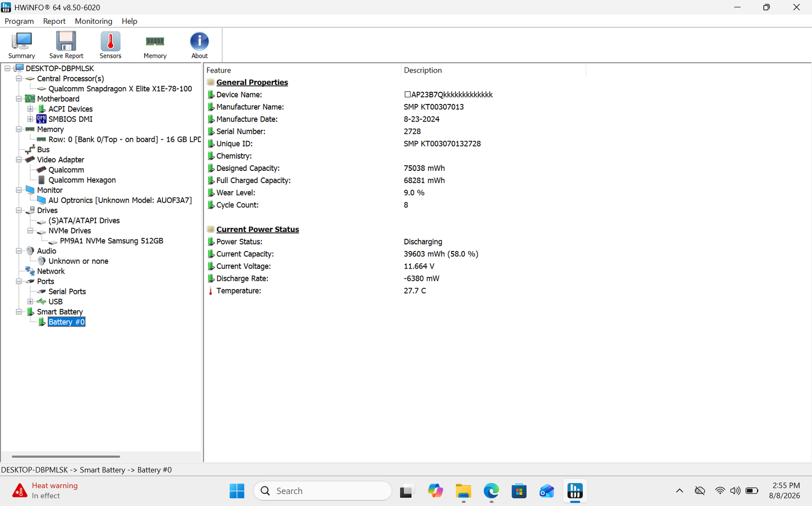Collapse the Memory node

point(19,129)
